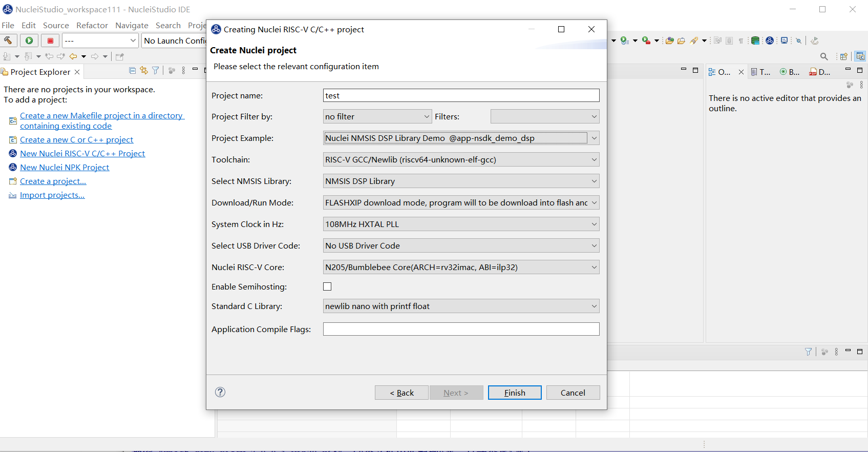The image size is (868, 452).
Task: Click Link with Editor in Project Explorer
Action: point(144,71)
